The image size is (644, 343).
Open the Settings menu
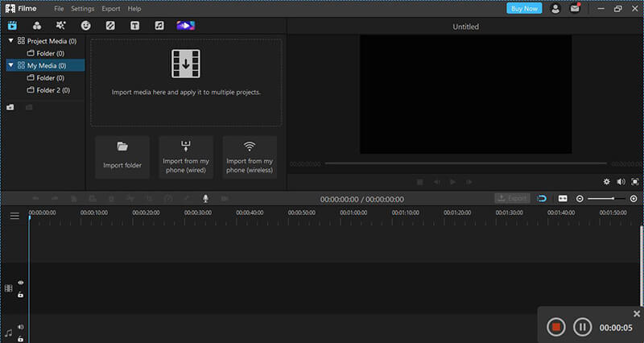[83, 9]
